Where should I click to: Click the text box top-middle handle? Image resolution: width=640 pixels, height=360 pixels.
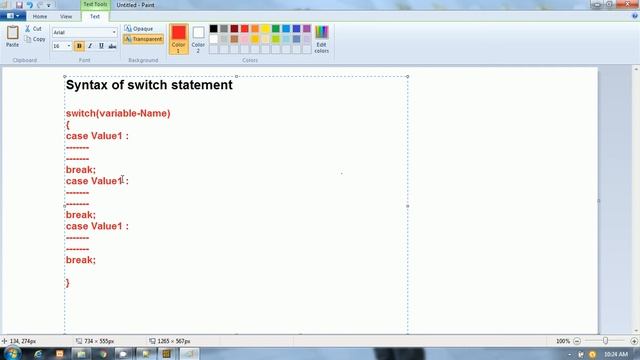[x=236, y=76]
